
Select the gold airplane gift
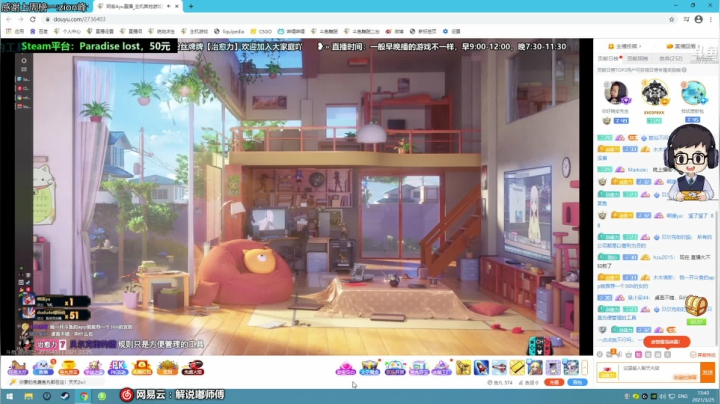click(463, 368)
